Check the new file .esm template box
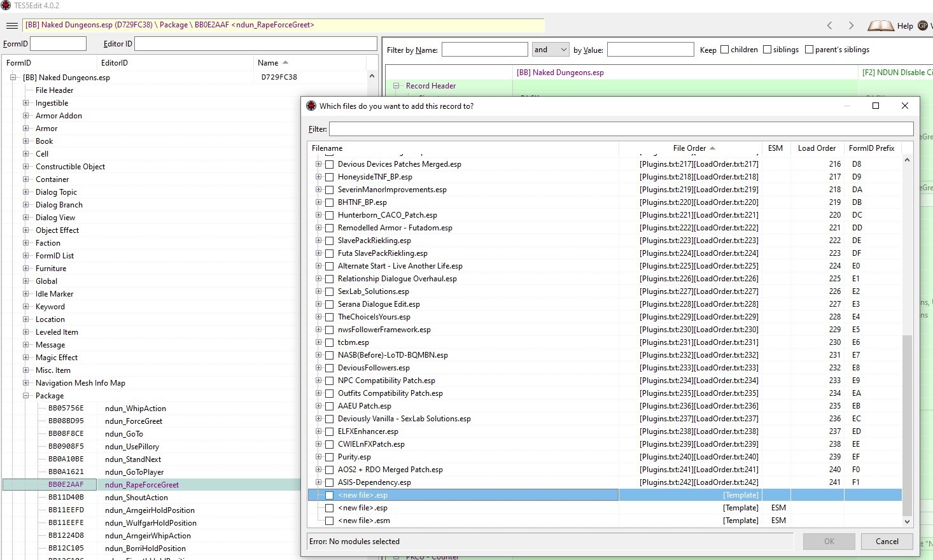The image size is (933, 560). (329, 521)
